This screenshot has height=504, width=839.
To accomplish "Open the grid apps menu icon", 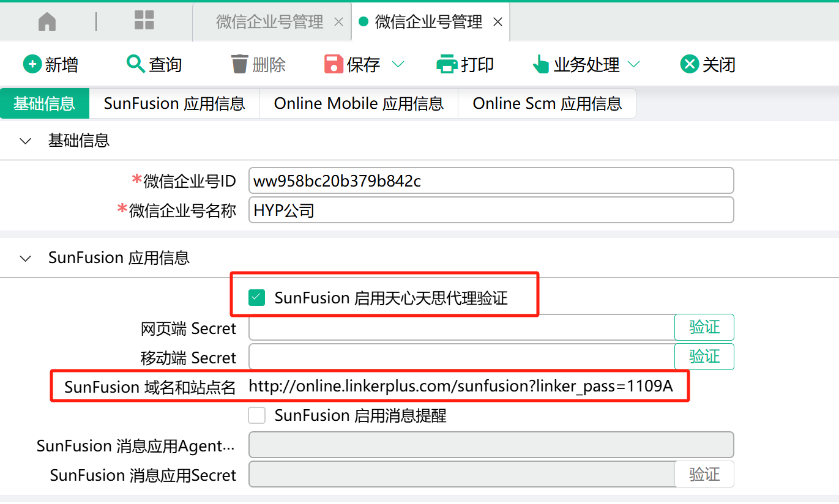I will pos(144,21).
